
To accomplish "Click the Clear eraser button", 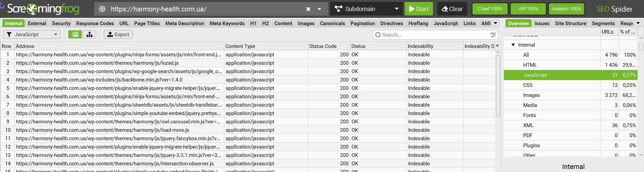I will [x=452, y=9].
